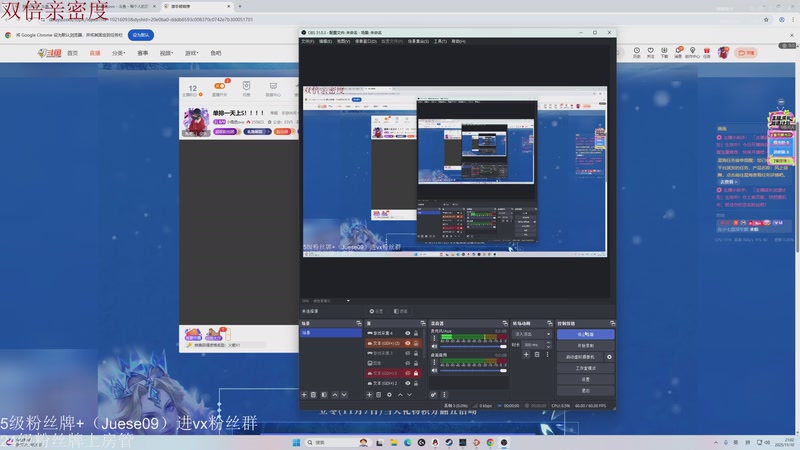The image size is (800, 450).
Task: Select the 场景 item in scenes list
Action: [331, 333]
